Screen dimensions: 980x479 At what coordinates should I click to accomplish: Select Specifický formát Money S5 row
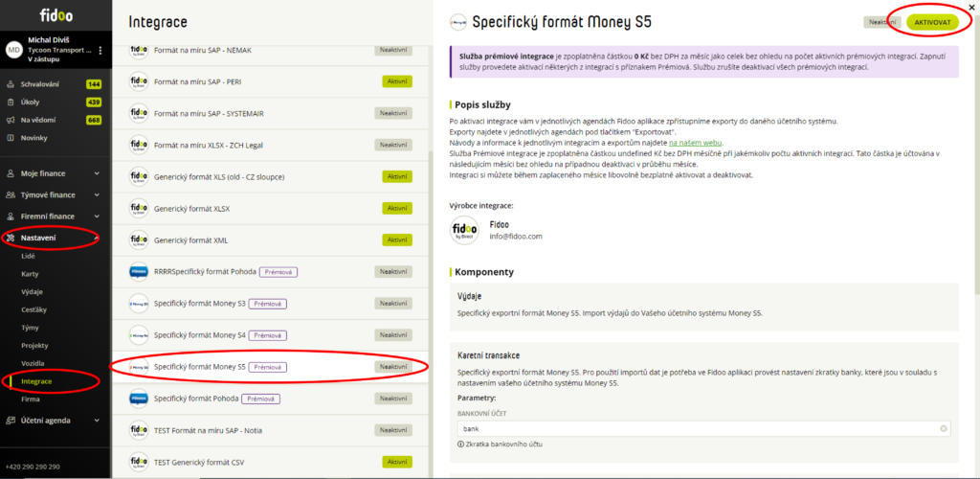(x=270, y=367)
